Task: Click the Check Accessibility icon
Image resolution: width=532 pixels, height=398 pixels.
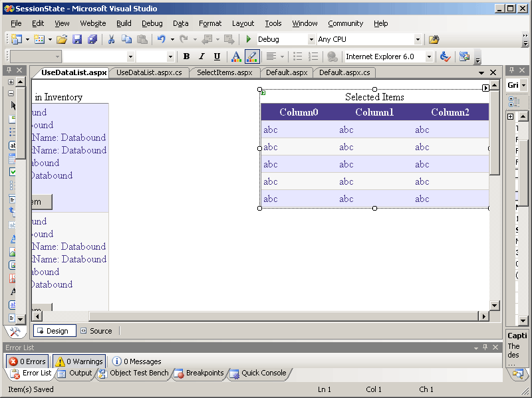Action: [x=446, y=57]
